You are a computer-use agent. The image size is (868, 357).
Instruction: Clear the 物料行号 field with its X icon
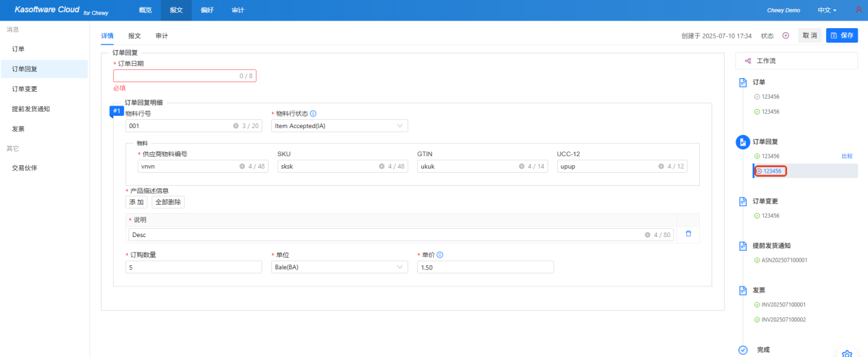236,126
